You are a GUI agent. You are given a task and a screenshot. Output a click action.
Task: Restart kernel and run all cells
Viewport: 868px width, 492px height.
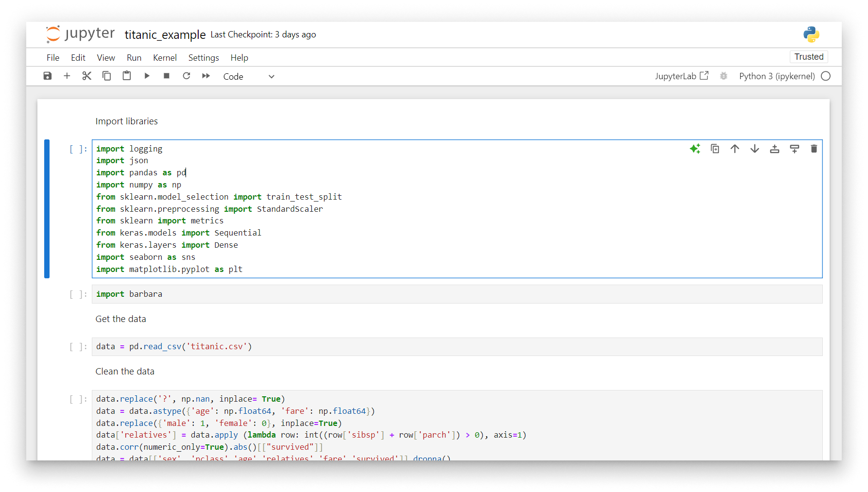click(x=205, y=76)
